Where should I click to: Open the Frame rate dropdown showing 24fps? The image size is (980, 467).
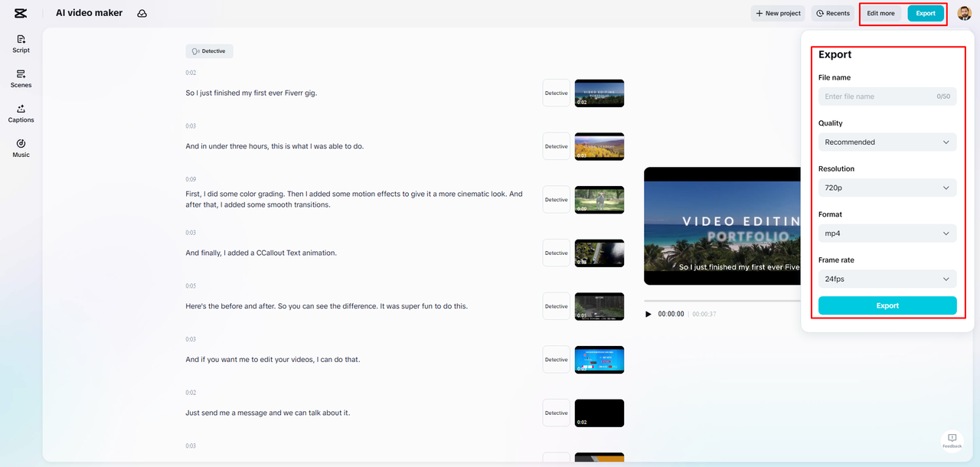point(887,278)
